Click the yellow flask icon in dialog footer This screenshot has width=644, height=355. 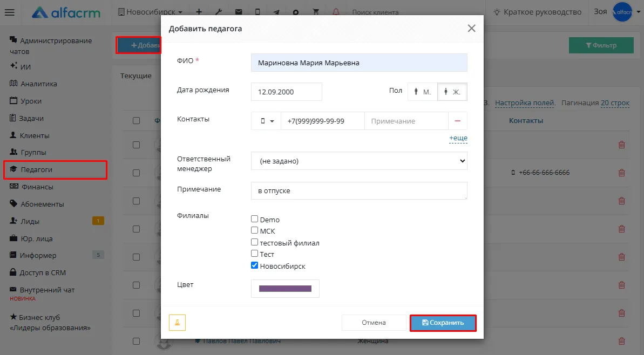tap(177, 323)
